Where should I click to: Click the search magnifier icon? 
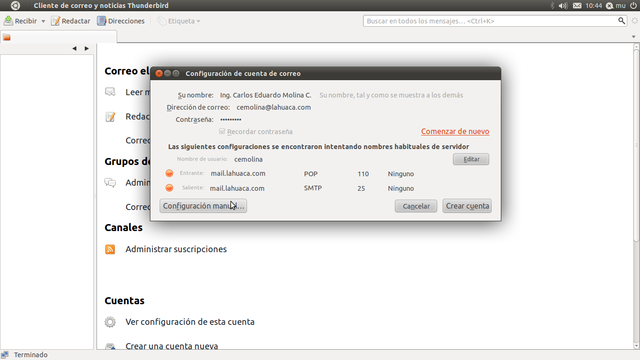(x=621, y=21)
